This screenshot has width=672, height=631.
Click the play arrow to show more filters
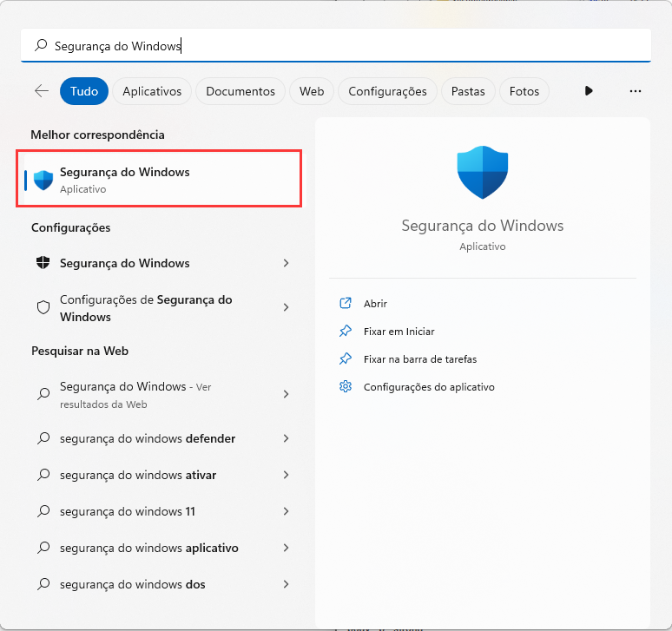[x=589, y=91]
